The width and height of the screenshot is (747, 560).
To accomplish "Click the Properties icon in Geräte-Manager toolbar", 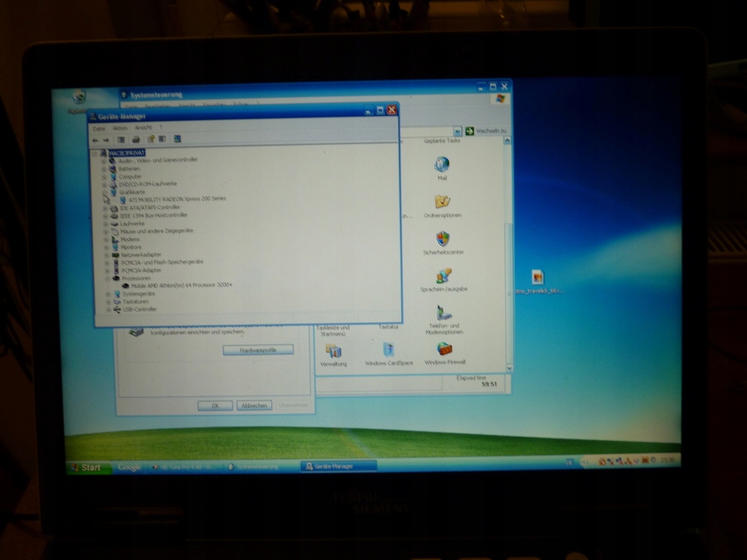I will coord(150,139).
